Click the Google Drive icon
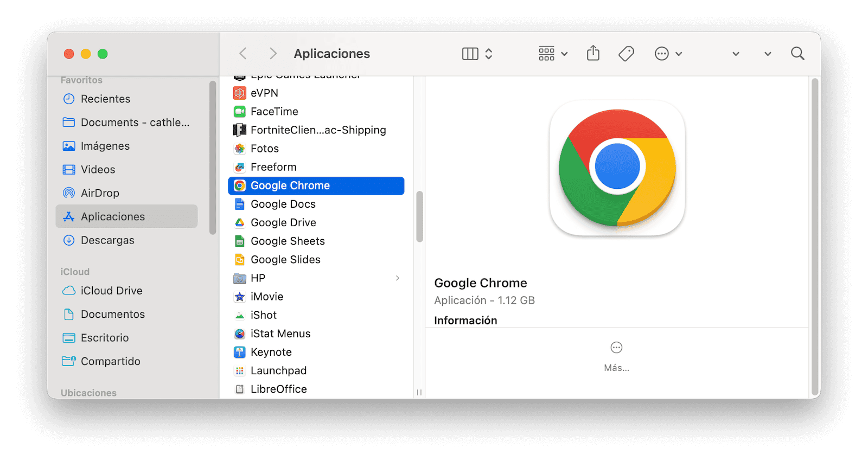The height and width of the screenshot is (461, 868). 240,222
